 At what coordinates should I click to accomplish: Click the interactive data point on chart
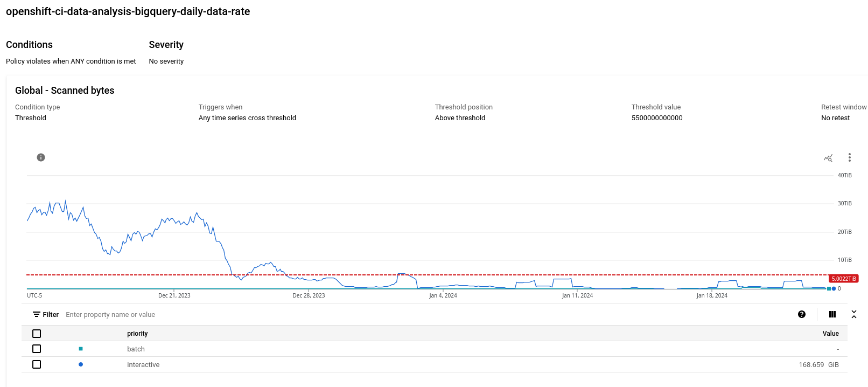tap(834, 289)
